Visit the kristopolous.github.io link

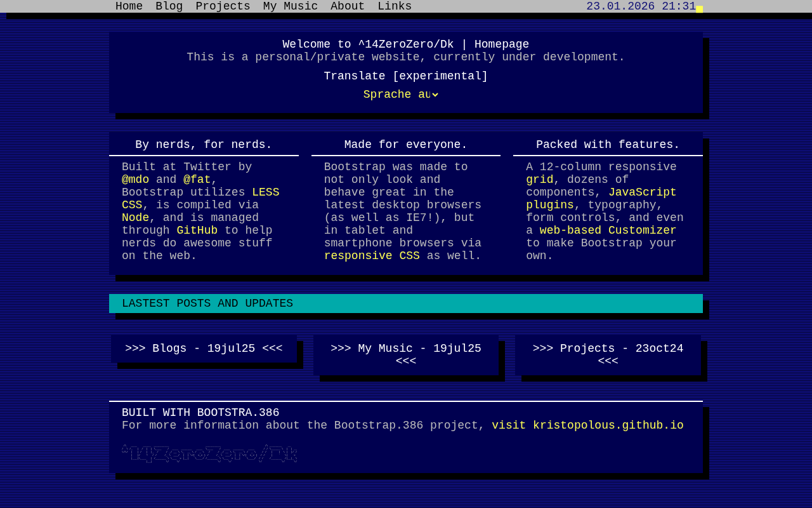587,425
